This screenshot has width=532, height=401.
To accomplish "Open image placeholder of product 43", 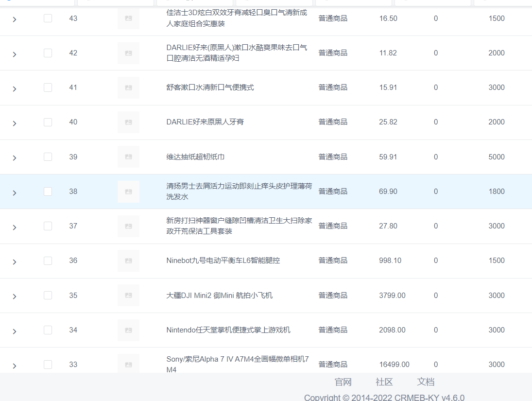I will pyautogui.click(x=128, y=18).
